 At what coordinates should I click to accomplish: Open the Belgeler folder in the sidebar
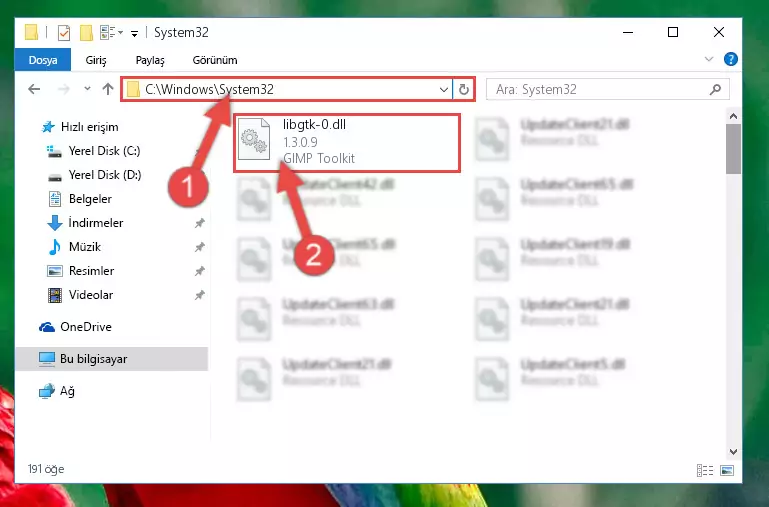[x=80, y=199]
